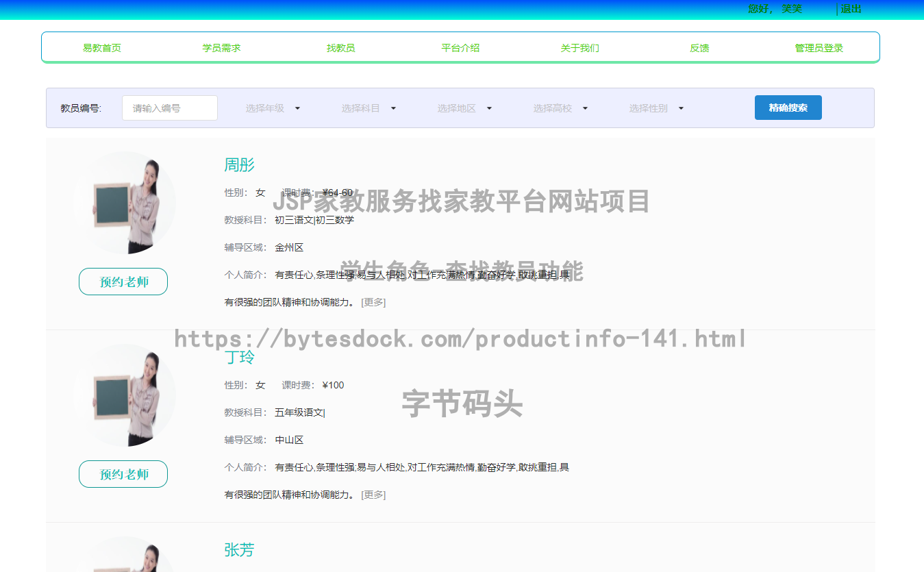Click 丁玲's fee ¥100
This screenshot has height=572, width=924.
[x=333, y=385]
